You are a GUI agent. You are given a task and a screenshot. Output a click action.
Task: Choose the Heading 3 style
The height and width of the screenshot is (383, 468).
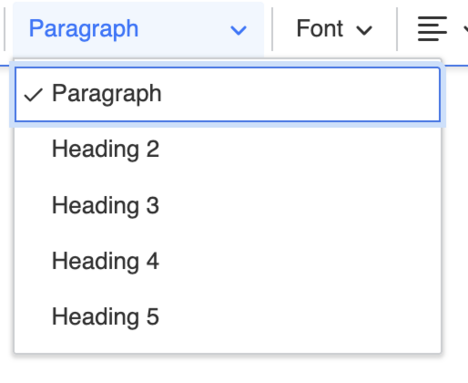pos(228,205)
